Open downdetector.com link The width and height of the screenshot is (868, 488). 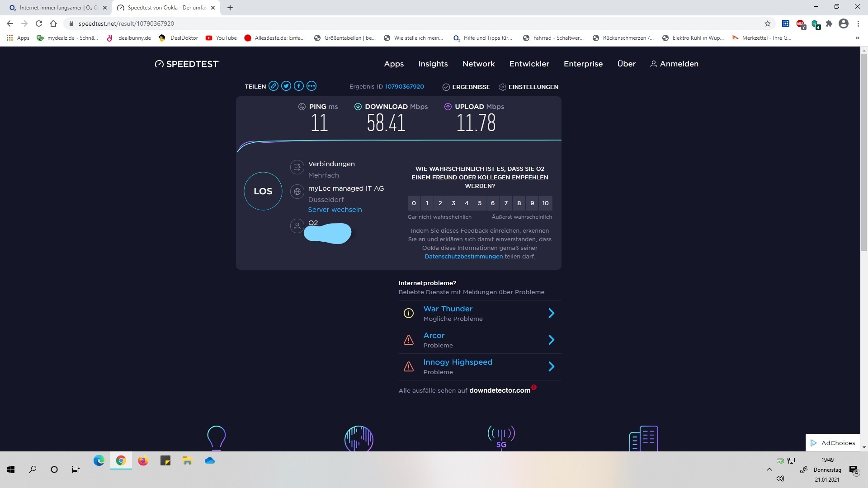pyautogui.click(x=500, y=390)
